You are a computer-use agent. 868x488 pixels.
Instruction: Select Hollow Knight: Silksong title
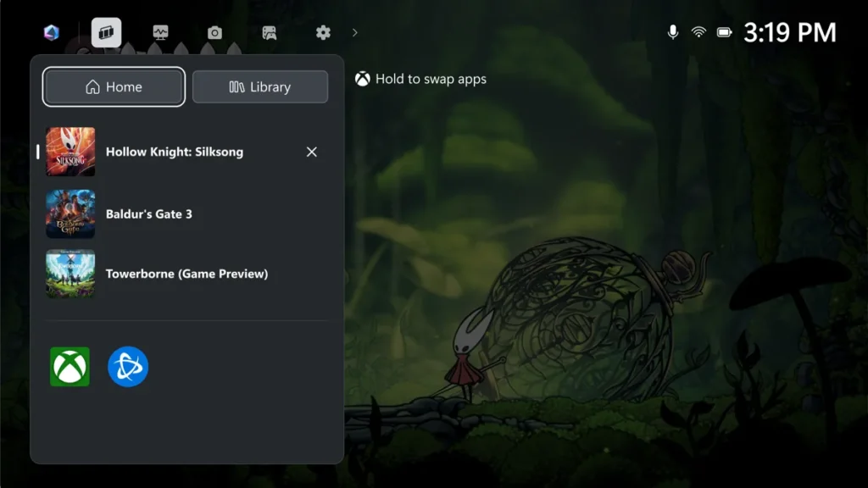click(x=174, y=152)
